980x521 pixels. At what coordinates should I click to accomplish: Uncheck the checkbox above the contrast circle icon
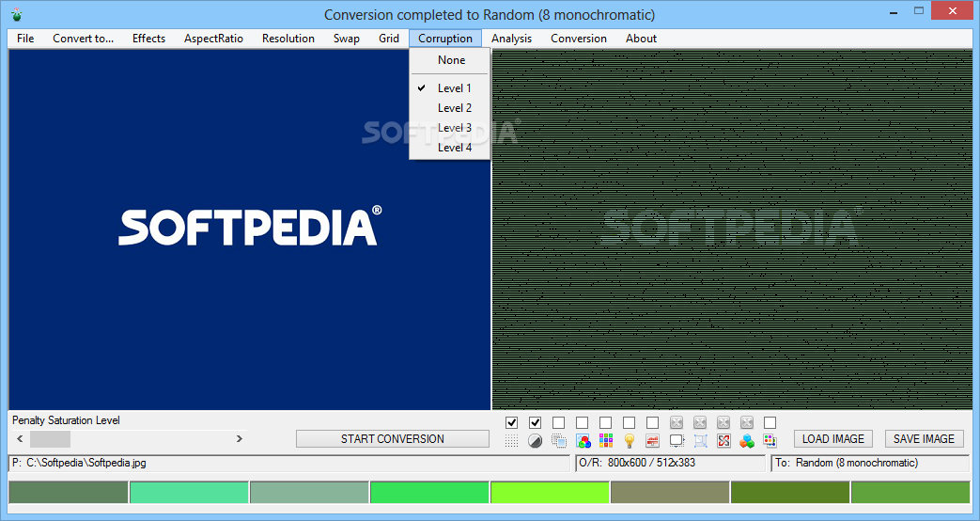click(535, 423)
